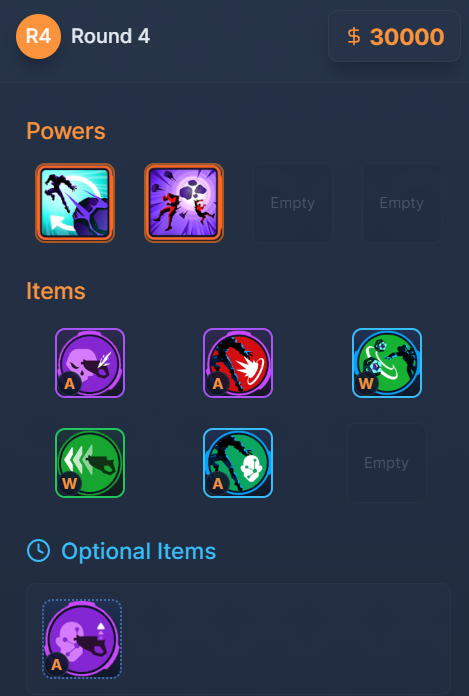469x696 pixels.
Task: Select the teal leaping power icon
Action: pyautogui.click(x=75, y=203)
